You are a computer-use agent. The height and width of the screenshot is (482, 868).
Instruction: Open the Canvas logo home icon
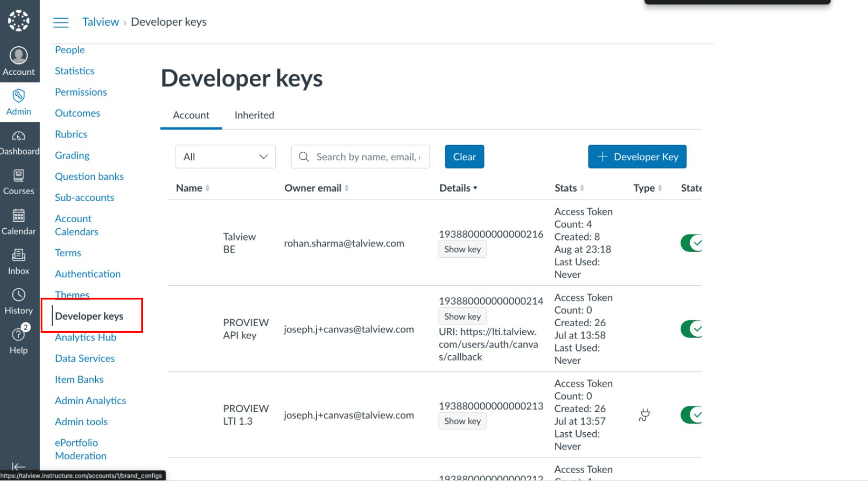[x=19, y=21]
